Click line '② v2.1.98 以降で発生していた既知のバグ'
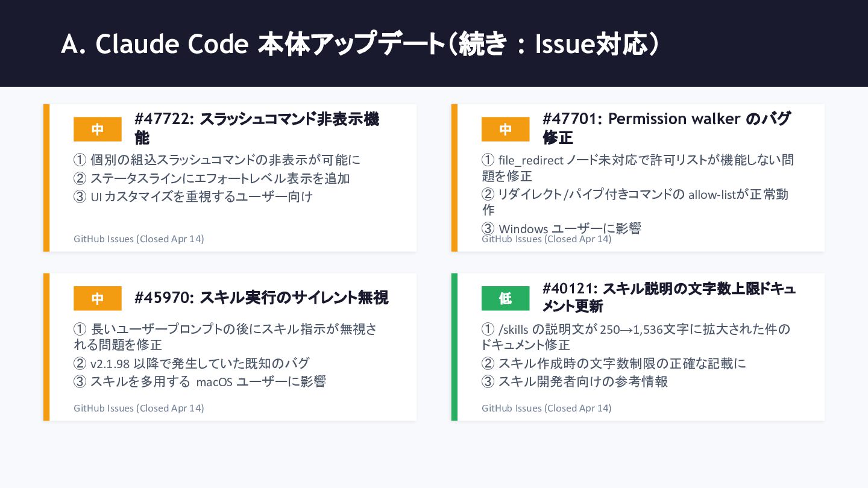Viewport: 868px width, 488px height. pos(192,363)
